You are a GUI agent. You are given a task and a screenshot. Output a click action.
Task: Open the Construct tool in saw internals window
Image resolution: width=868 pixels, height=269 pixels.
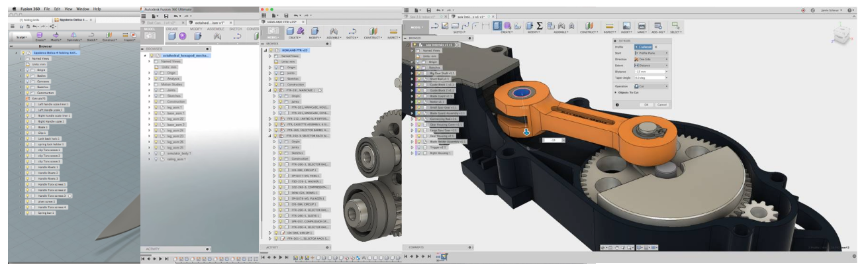[x=589, y=26]
